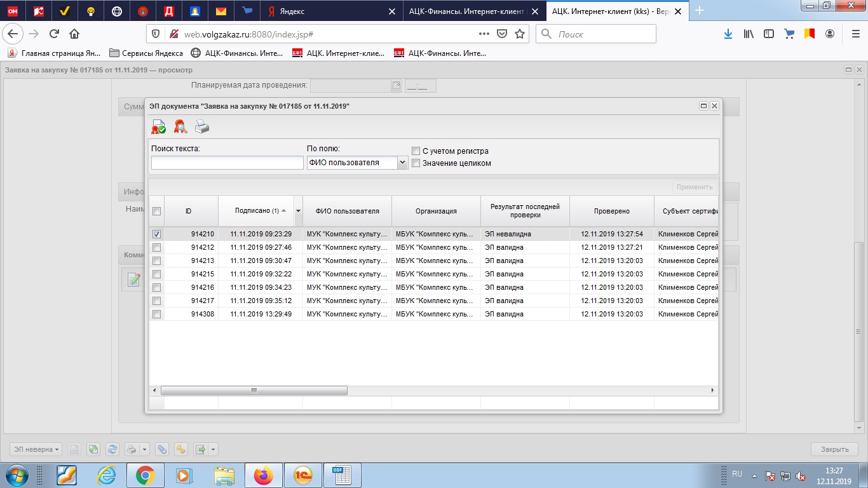Click the view certificate icon with magnifier

[x=180, y=128]
